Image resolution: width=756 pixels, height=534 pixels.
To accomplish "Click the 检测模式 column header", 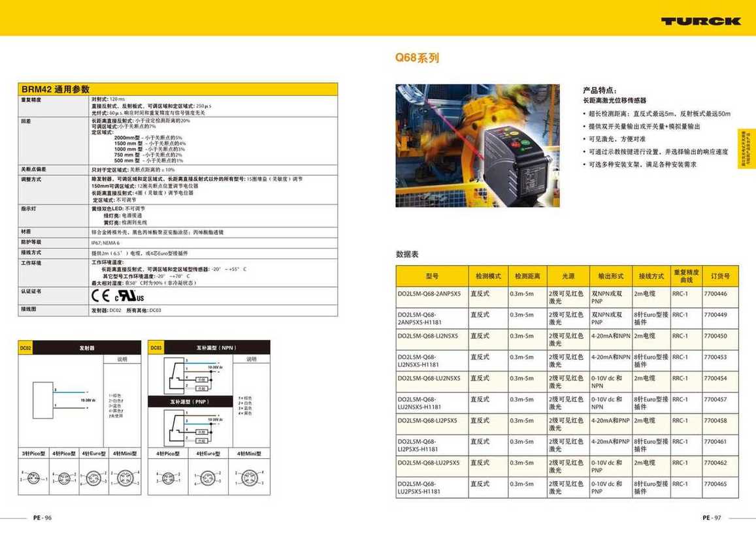I will pos(488,276).
